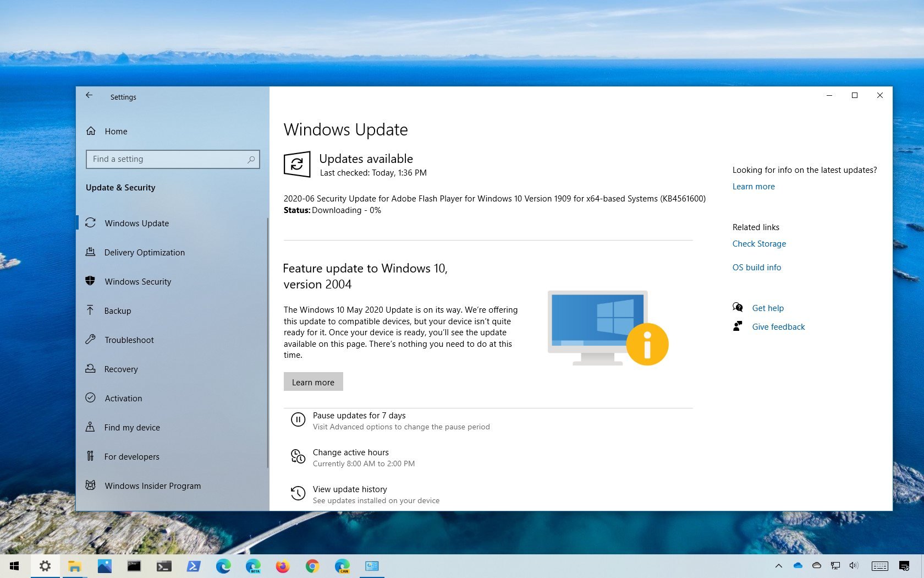The width and height of the screenshot is (924, 578).
Task: Open Change active hours clock icon
Action: (x=298, y=457)
